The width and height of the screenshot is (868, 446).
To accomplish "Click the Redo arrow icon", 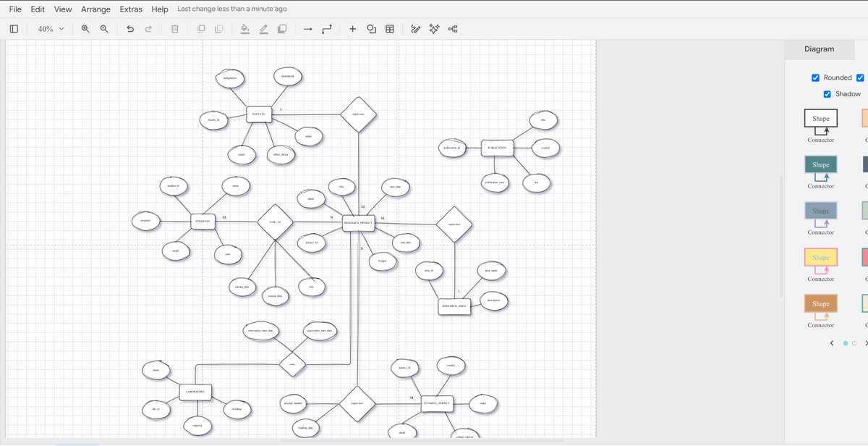I will 148,29.
